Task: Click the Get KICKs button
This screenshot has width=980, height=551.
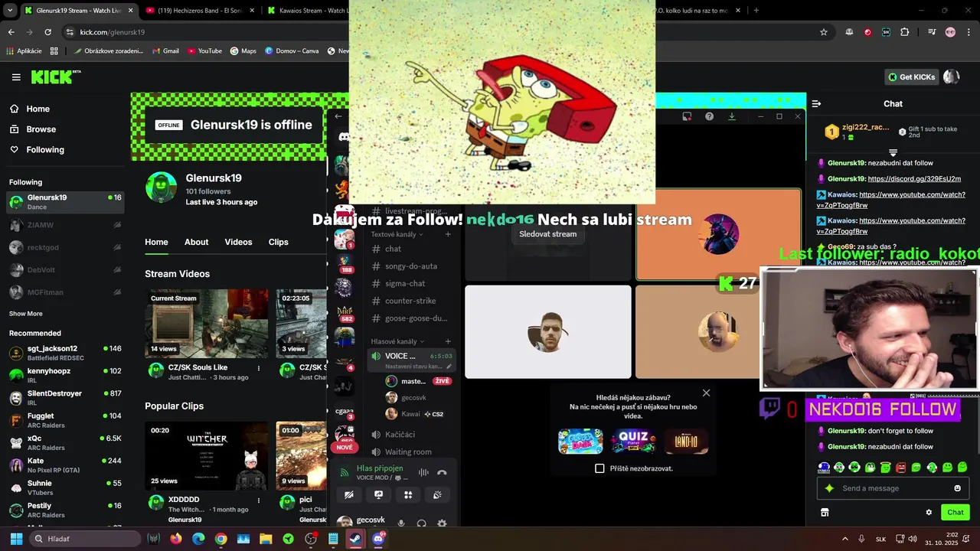Action: (910, 77)
